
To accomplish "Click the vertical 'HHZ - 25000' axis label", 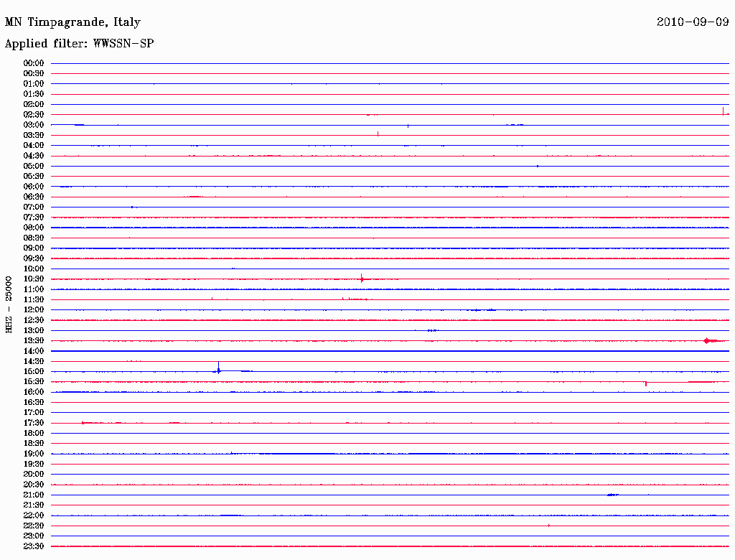I will 9,304.
